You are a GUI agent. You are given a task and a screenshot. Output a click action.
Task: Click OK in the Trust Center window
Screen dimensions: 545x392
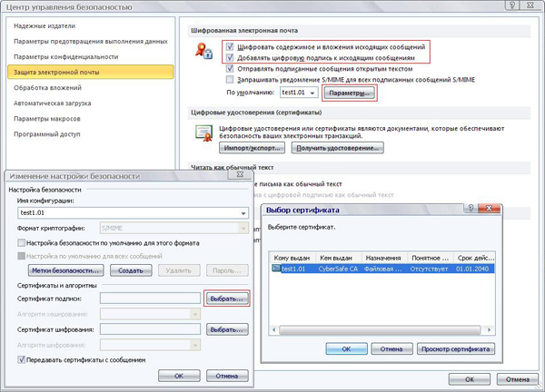click(470, 379)
